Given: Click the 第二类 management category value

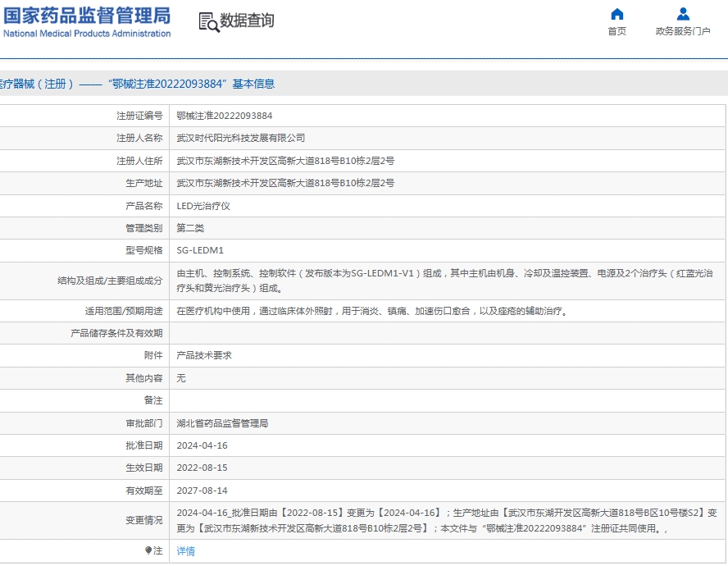Looking at the screenshot, I should point(190,228).
